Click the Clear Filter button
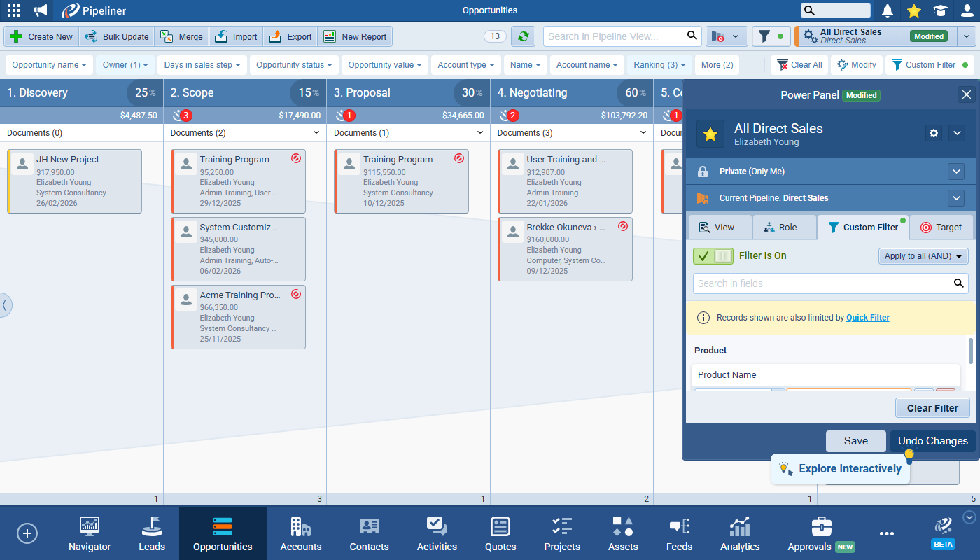Viewport: 980px width, 560px height. (x=932, y=408)
